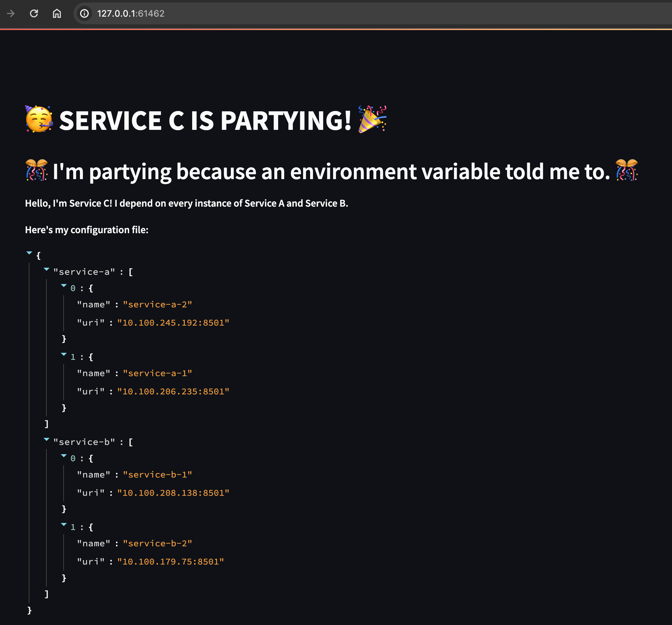Select the value service-a-1

pos(158,373)
